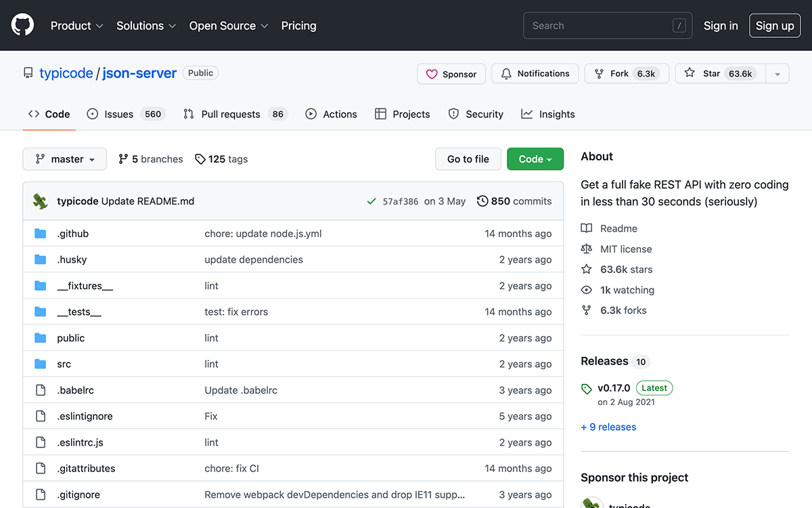Click the commits history clock icon
Viewport: 812px width, 508px height.
pyautogui.click(x=482, y=200)
